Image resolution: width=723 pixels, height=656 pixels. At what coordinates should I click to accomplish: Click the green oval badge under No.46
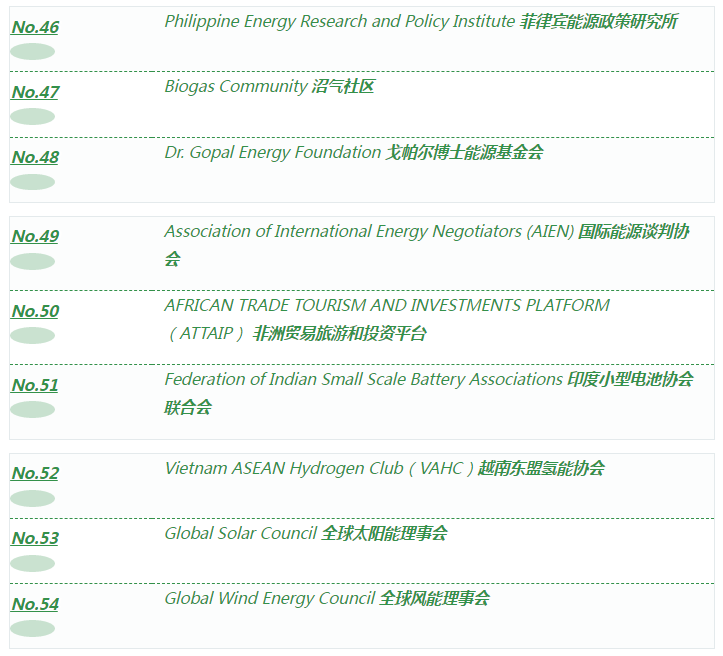click(32, 51)
